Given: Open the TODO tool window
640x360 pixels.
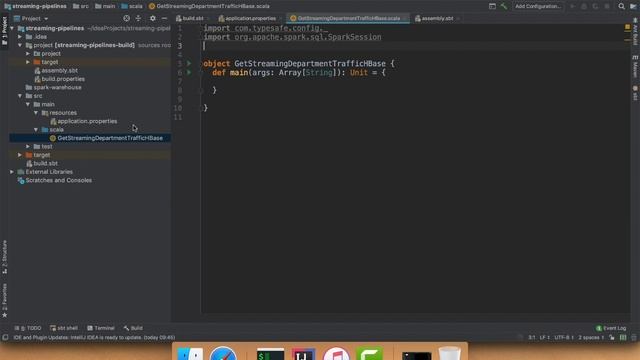Looking at the screenshot, I should point(28,328).
